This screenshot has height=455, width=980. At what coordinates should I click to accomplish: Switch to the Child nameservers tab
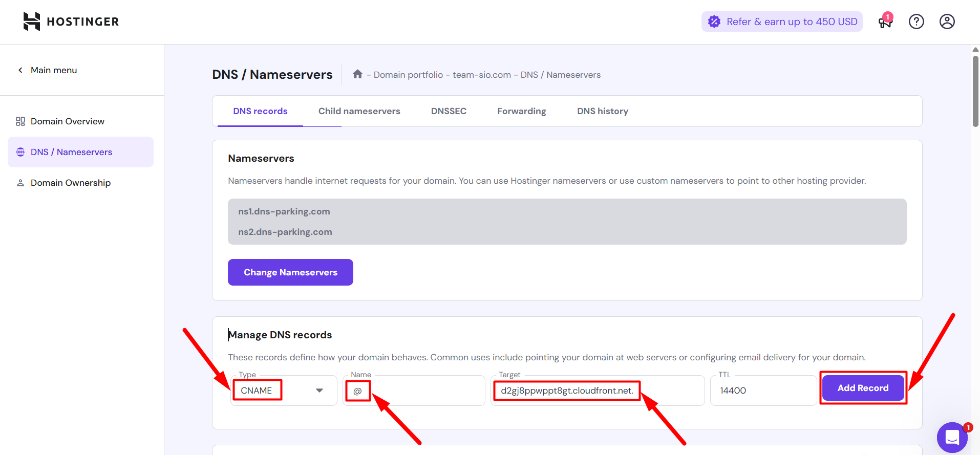(x=359, y=111)
